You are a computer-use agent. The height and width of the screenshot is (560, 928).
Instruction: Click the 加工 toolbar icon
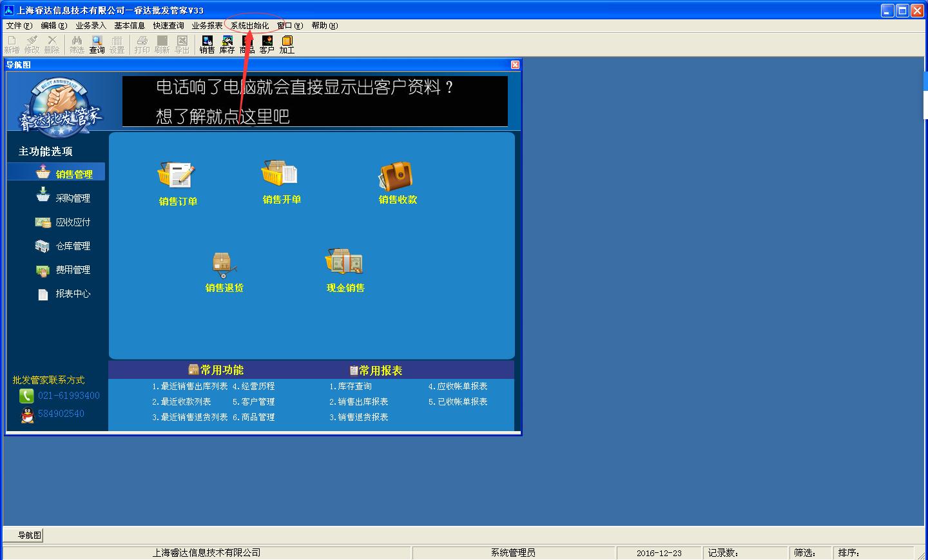tap(287, 44)
